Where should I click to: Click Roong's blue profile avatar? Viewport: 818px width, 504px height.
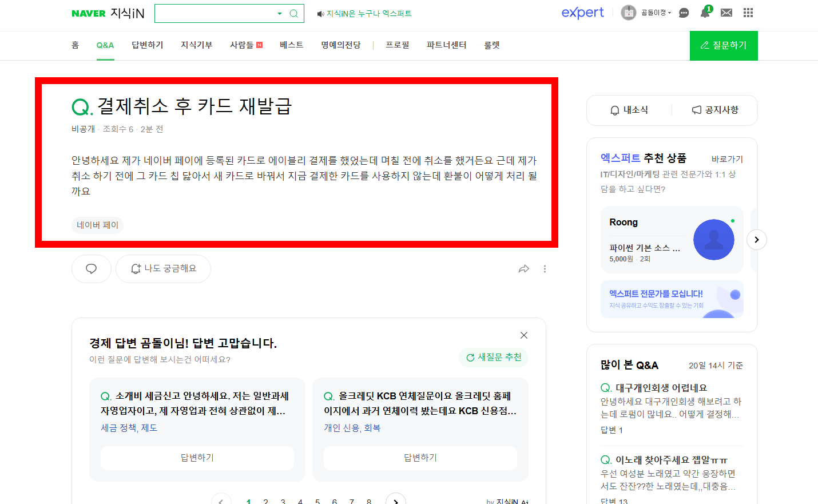pos(714,240)
